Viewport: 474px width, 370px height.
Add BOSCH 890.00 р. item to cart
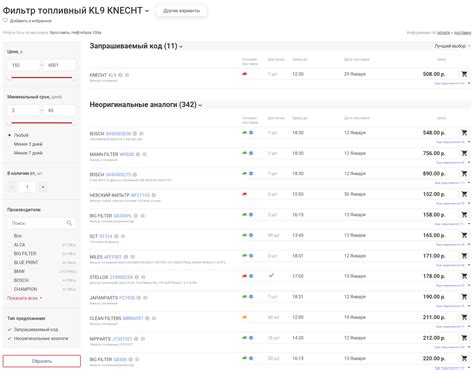464,174
